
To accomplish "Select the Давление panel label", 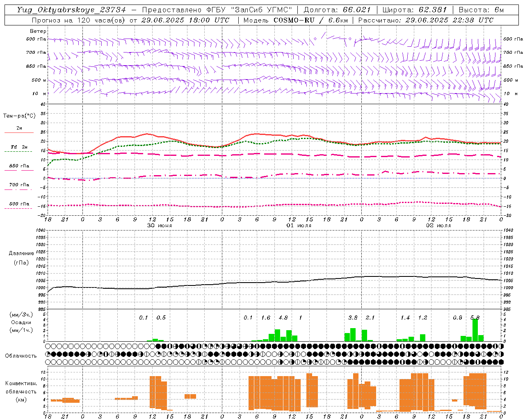I will (x=21, y=253).
